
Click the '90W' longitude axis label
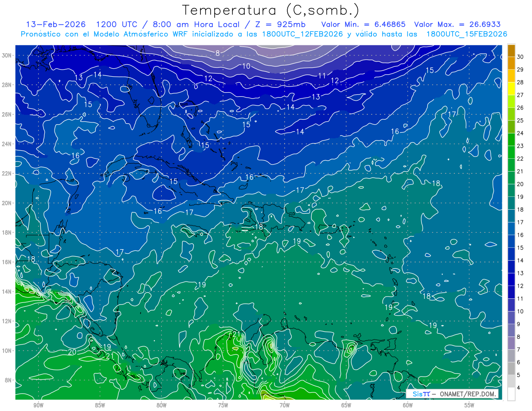pyautogui.click(x=39, y=405)
